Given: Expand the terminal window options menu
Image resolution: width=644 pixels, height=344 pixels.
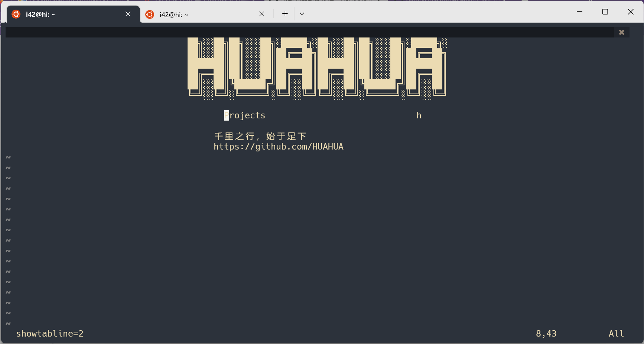Looking at the screenshot, I should click(x=302, y=13).
